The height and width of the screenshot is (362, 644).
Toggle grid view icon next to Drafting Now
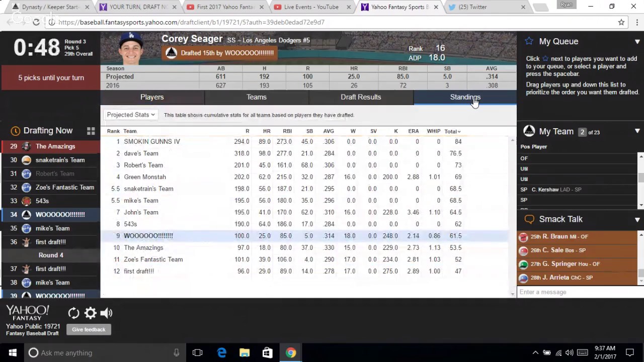[x=91, y=131]
